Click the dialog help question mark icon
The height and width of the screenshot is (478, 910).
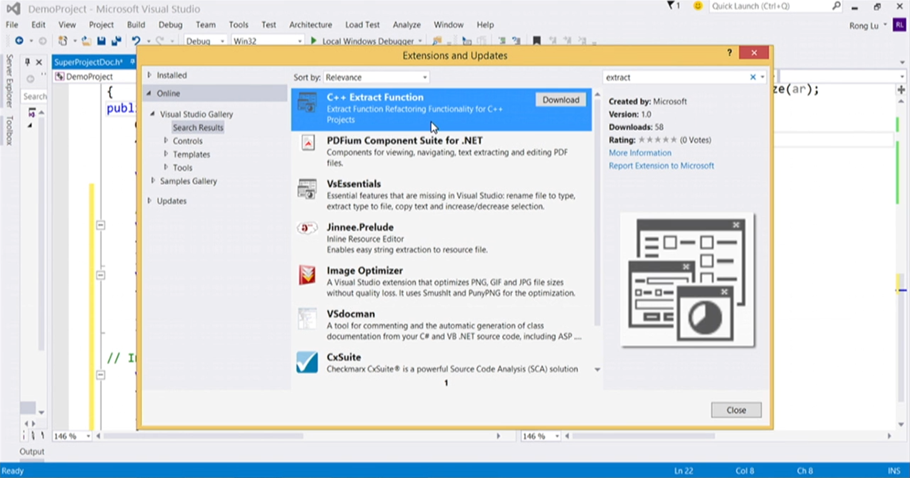pos(730,53)
